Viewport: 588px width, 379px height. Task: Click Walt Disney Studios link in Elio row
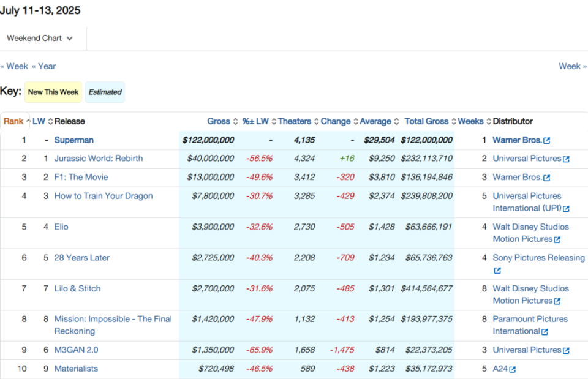[530, 233]
